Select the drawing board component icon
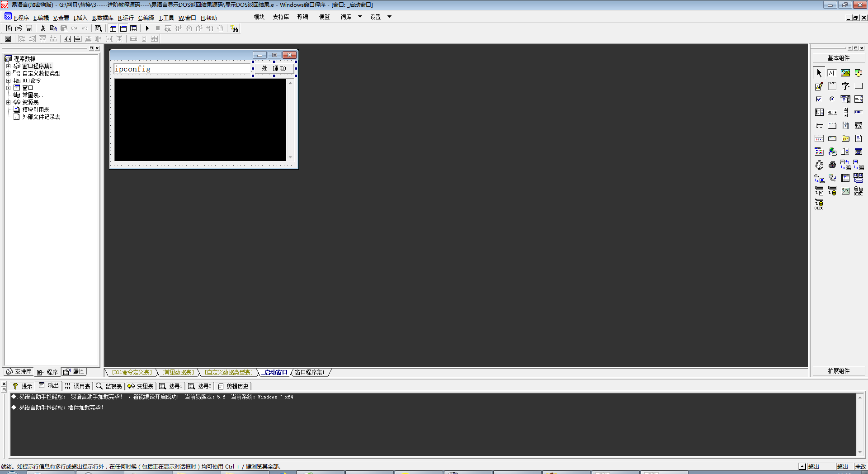The width and height of the screenshot is (868, 474). click(x=819, y=86)
